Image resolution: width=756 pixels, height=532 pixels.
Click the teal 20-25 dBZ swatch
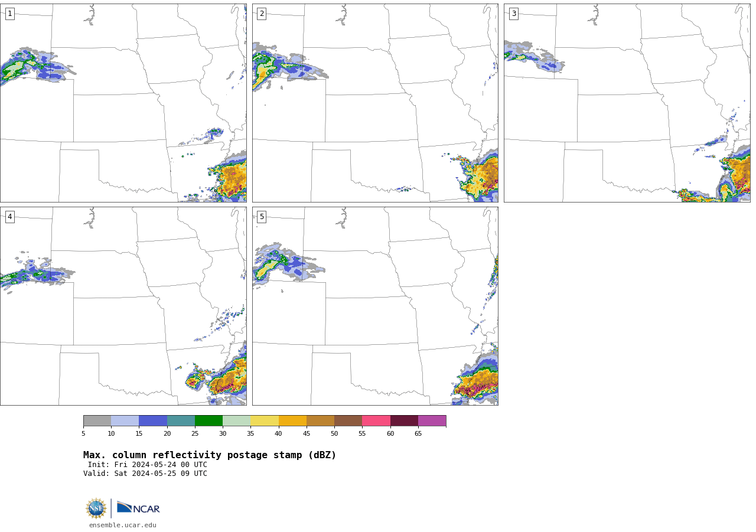(181, 420)
